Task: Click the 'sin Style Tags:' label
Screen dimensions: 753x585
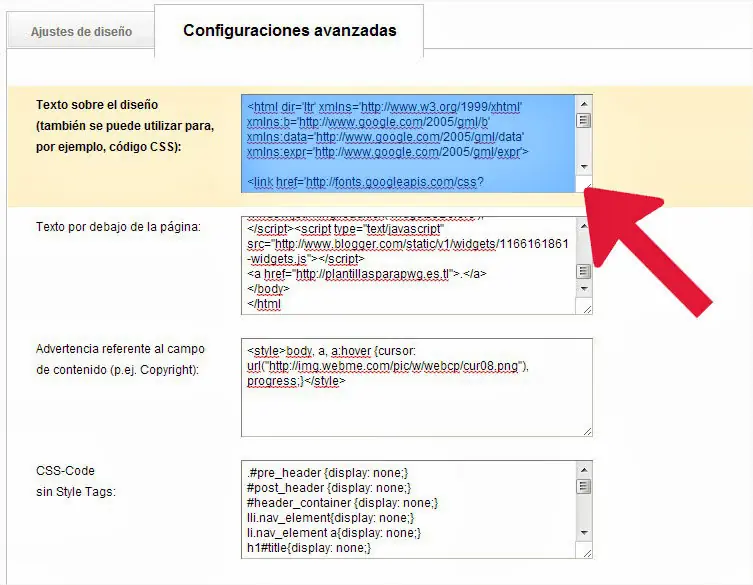Action: tap(76, 492)
